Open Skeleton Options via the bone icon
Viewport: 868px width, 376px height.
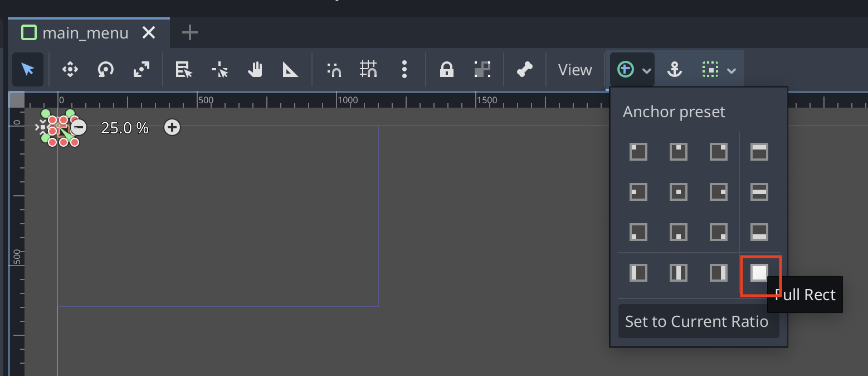524,69
